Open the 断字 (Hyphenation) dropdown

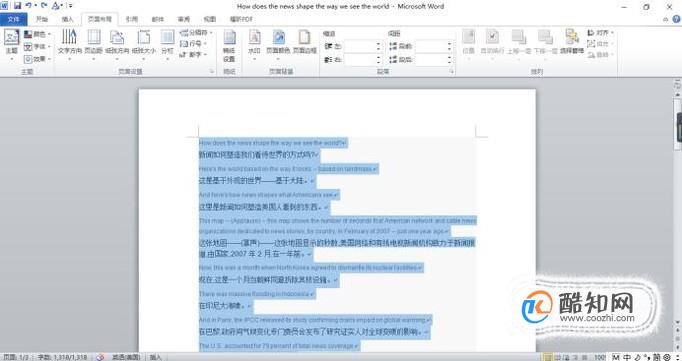point(193,54)
